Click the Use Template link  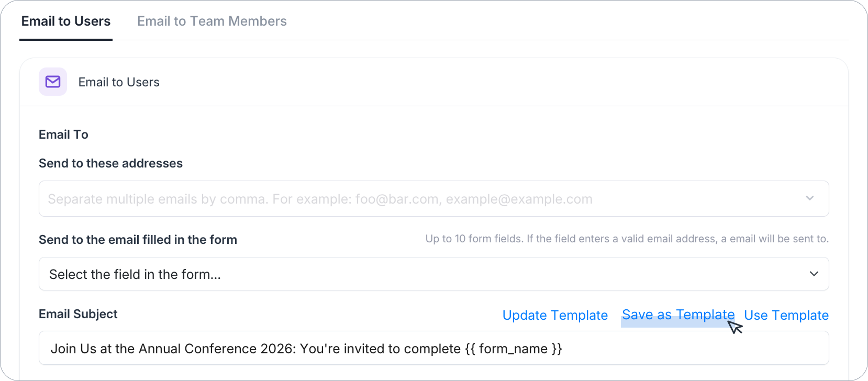coord(786,315)
